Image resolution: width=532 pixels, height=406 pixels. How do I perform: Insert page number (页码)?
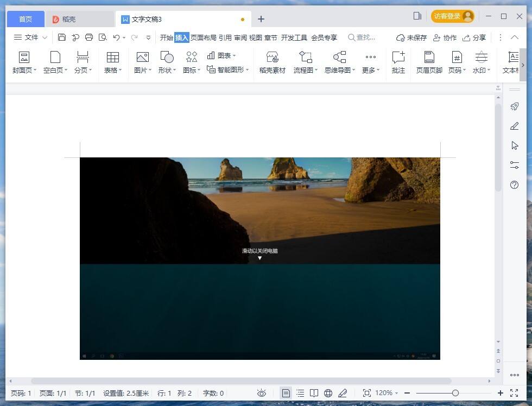coord(457,62)
